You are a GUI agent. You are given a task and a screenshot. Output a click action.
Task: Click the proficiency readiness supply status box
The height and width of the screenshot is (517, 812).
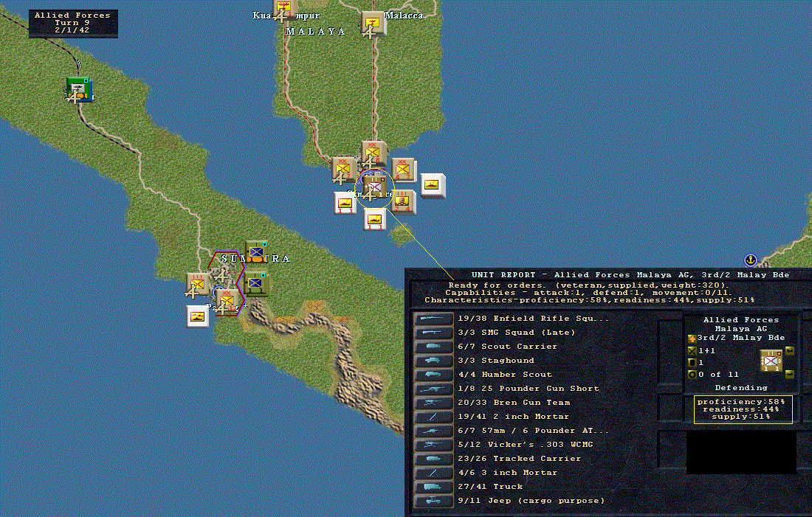coord(743,409)
